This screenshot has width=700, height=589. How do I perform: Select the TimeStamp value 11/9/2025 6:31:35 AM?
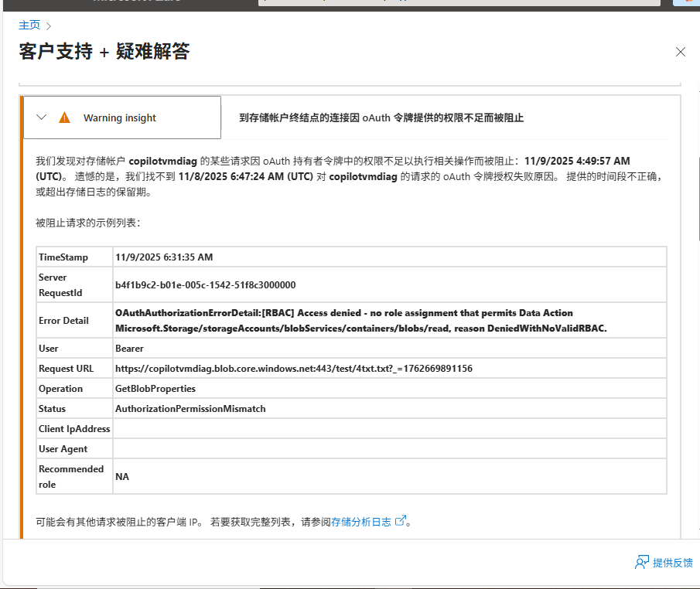pos(164,257)
